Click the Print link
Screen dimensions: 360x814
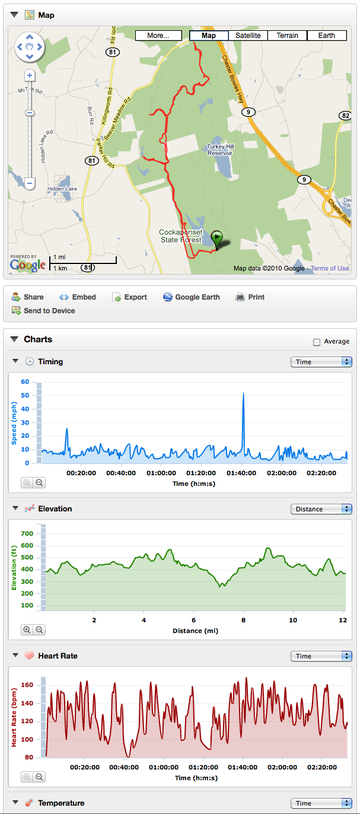(257, 297)
